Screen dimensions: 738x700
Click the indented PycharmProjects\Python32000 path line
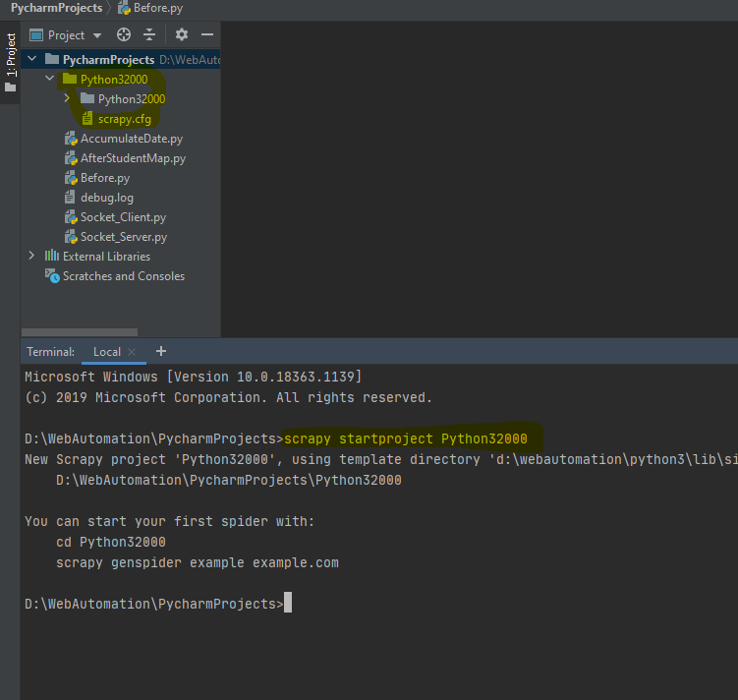click(x=229, y=480)
